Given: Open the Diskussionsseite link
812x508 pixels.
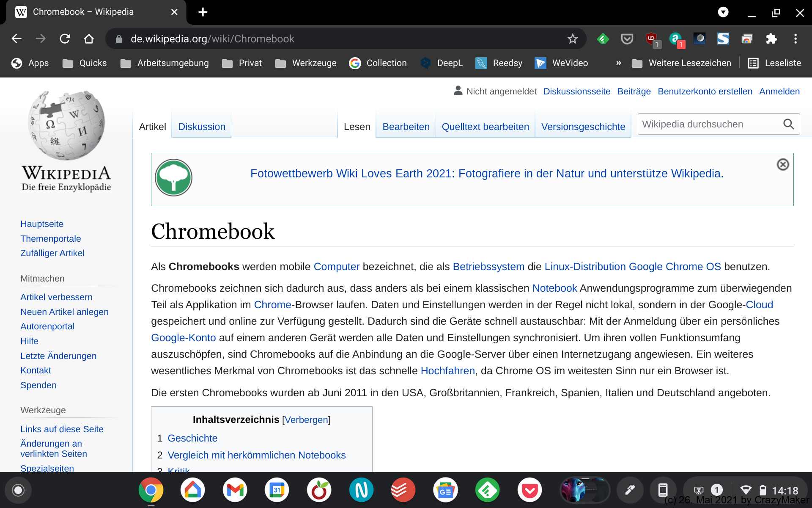Looking at the screenshot, I should (x=577, y=91).
